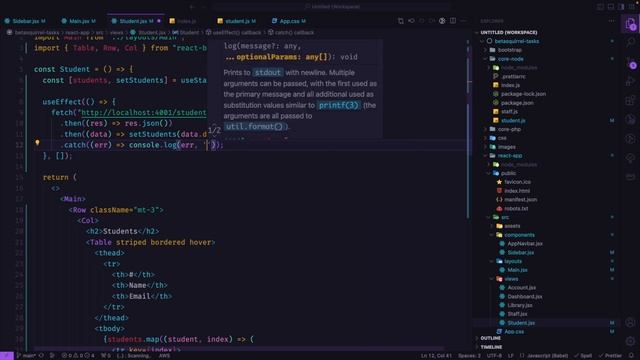Click the compare changes icon in editor toolbar
Viewport: 640px width, 360px height.
pyautogui.click(x=400, y=21)
